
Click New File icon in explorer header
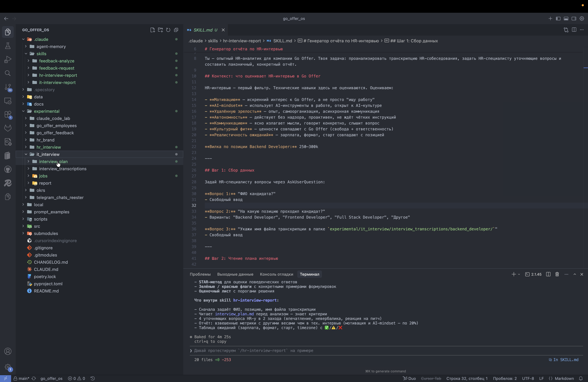(152, 30)
